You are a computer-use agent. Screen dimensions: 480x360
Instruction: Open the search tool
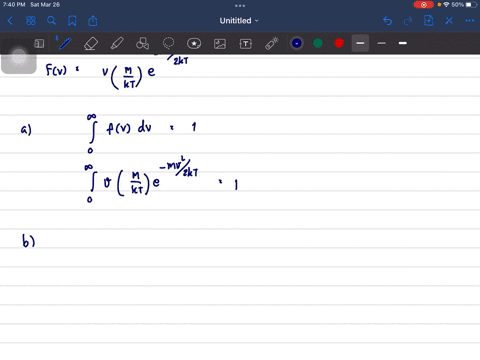(51, 21)
